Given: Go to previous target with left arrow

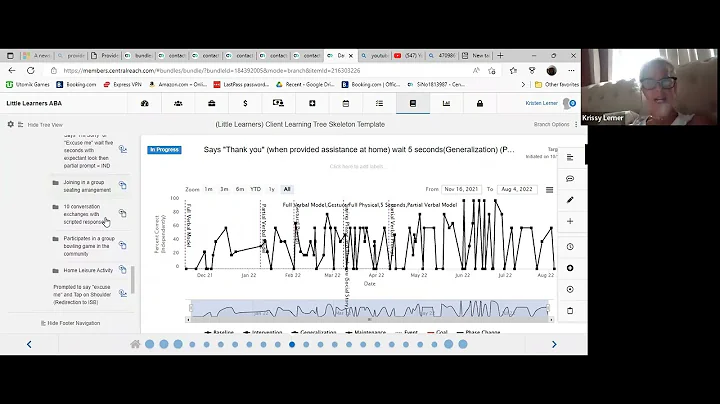Looking at the screenshot, I should [x=29, y=344].
